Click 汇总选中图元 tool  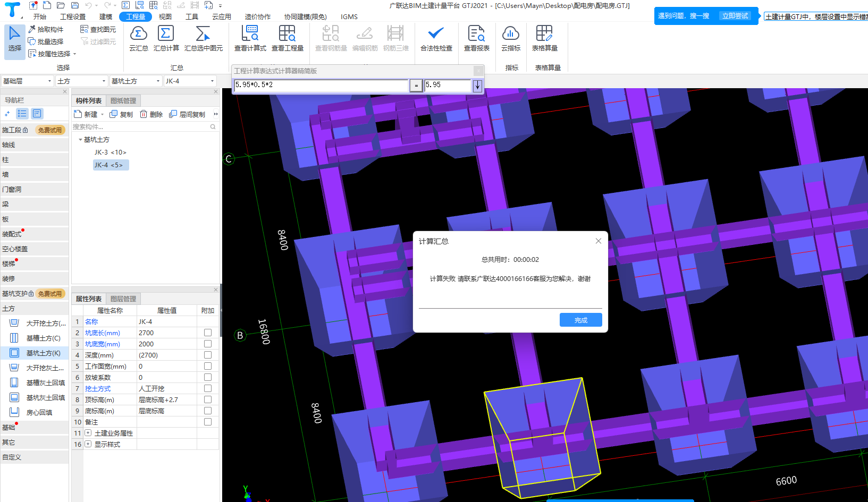tap(203, 39)
